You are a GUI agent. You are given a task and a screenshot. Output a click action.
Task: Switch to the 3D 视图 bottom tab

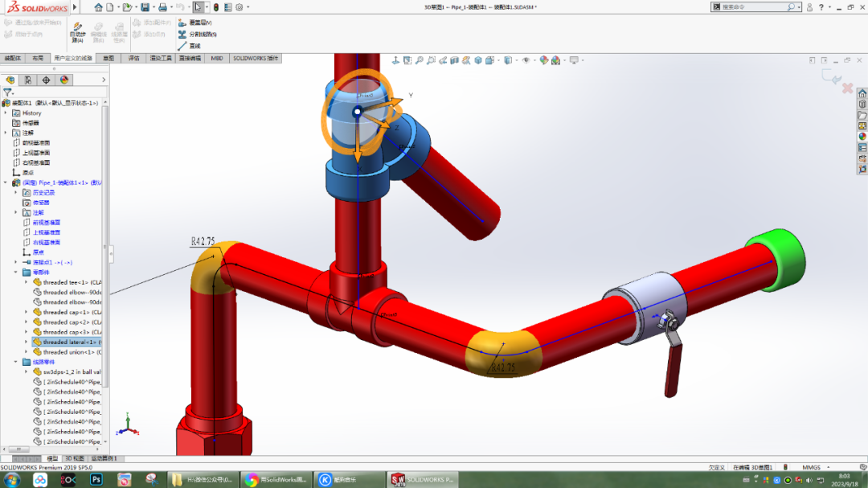pos(75,458)
